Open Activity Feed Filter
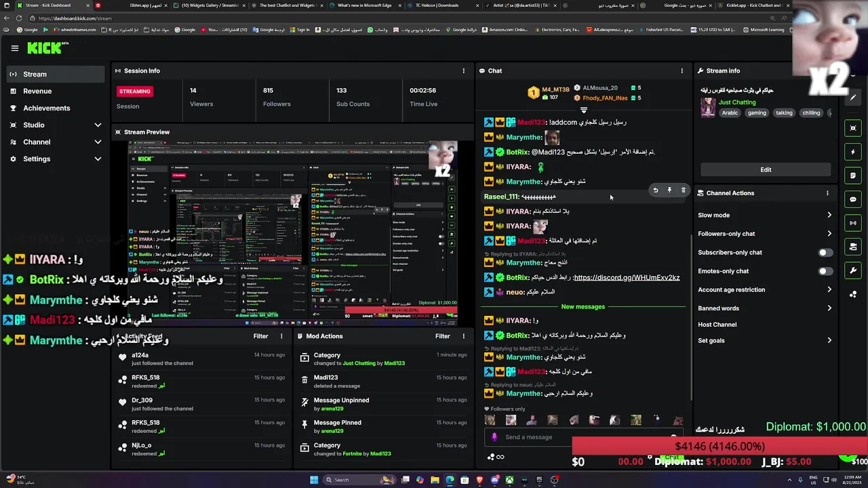The width and height of the screenshot is (868, 488). [x=260, y=336]
